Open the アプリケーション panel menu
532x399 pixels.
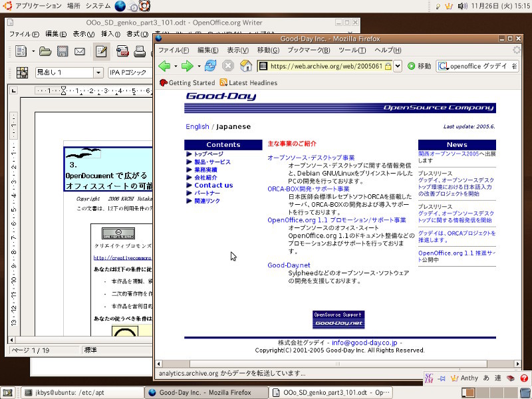tap(38, 6)
